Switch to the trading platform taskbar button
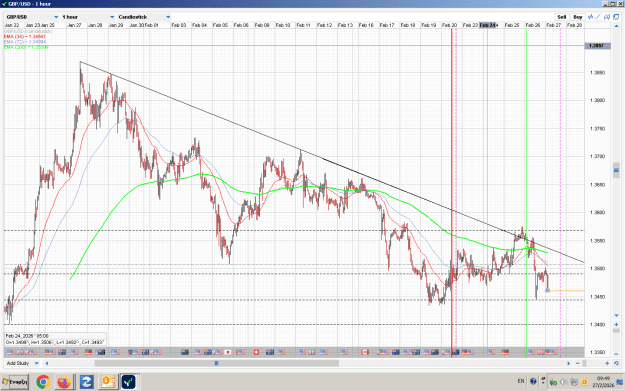 (129, 382)
